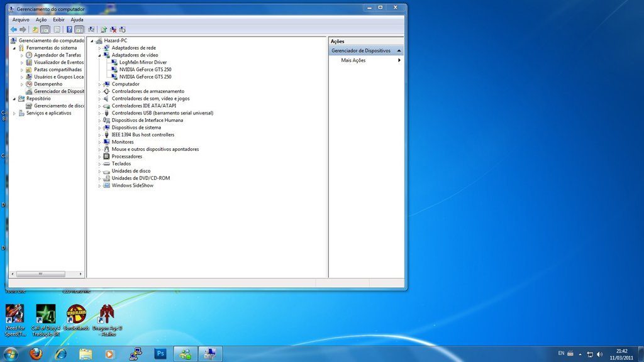Select Dispositivos de Interface Humana
The image size is (644, 362).
(147, 120)
